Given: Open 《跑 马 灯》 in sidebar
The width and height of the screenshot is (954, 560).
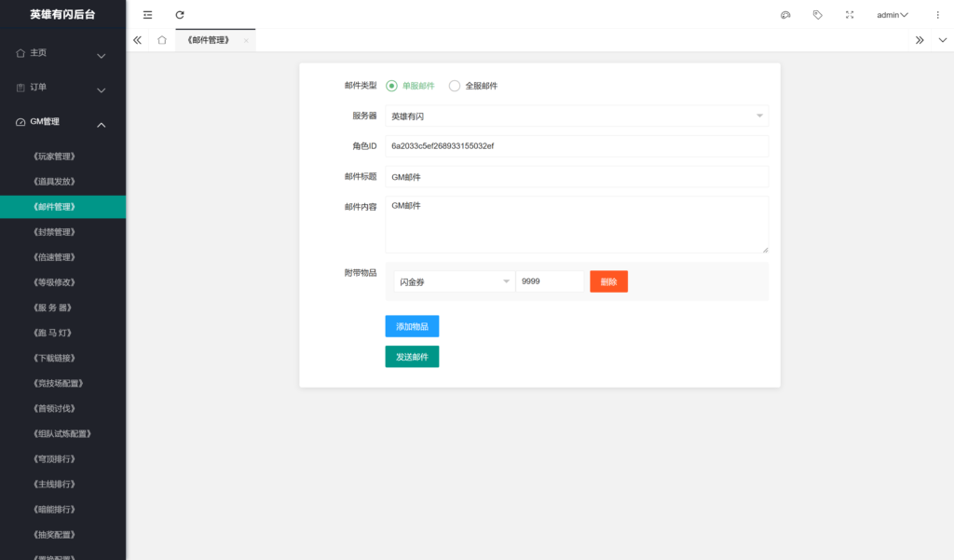Looking at the screenshot, I should pyautogui.click(x=63, y=333).
